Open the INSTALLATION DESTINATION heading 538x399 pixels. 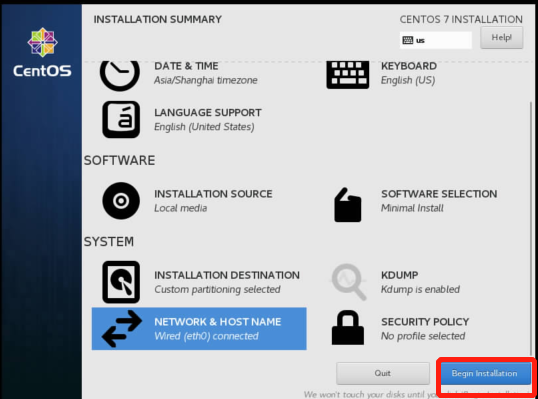coord(227,275)
